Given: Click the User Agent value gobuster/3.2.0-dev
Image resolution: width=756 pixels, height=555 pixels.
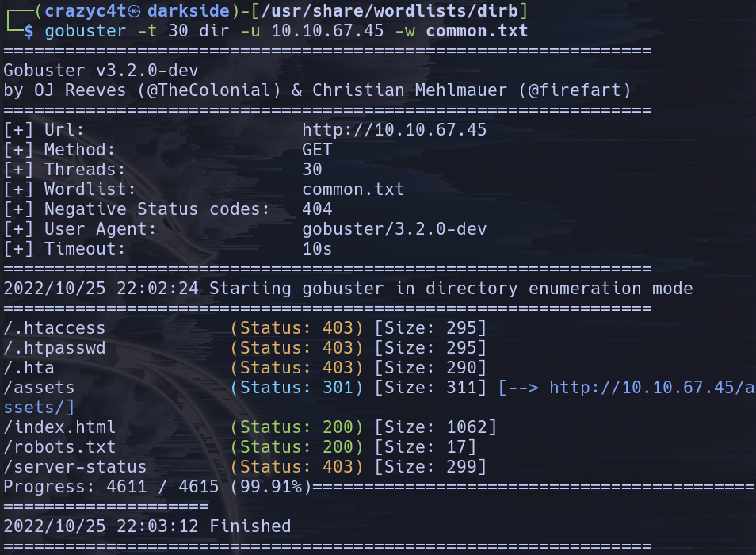Looking at the screenshot, I should [x=394, y=229].
